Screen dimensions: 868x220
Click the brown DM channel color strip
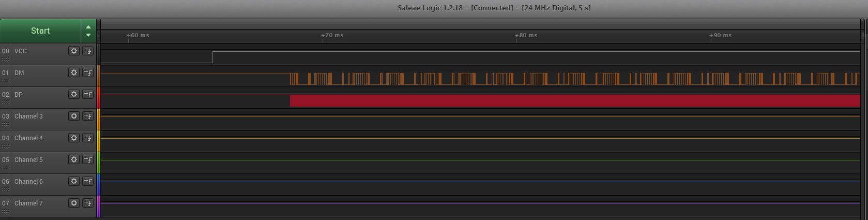coord(98,76)
